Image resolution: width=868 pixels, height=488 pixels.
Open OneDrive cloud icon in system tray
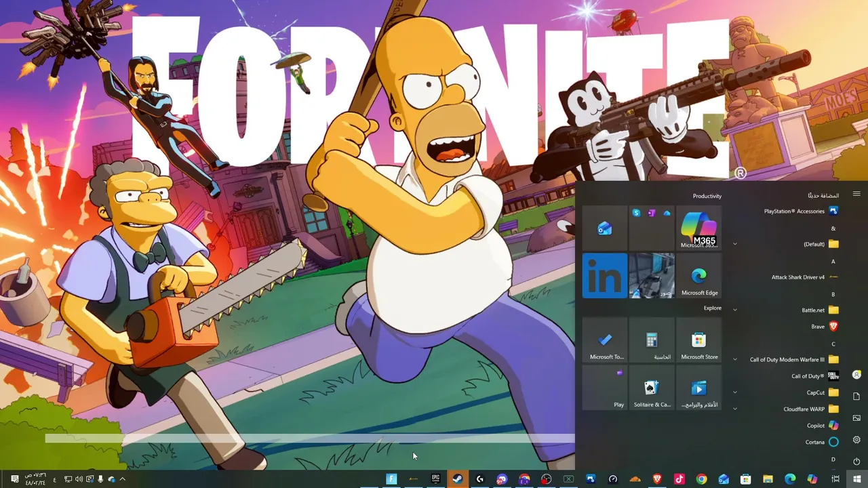[x=111, y=479]
